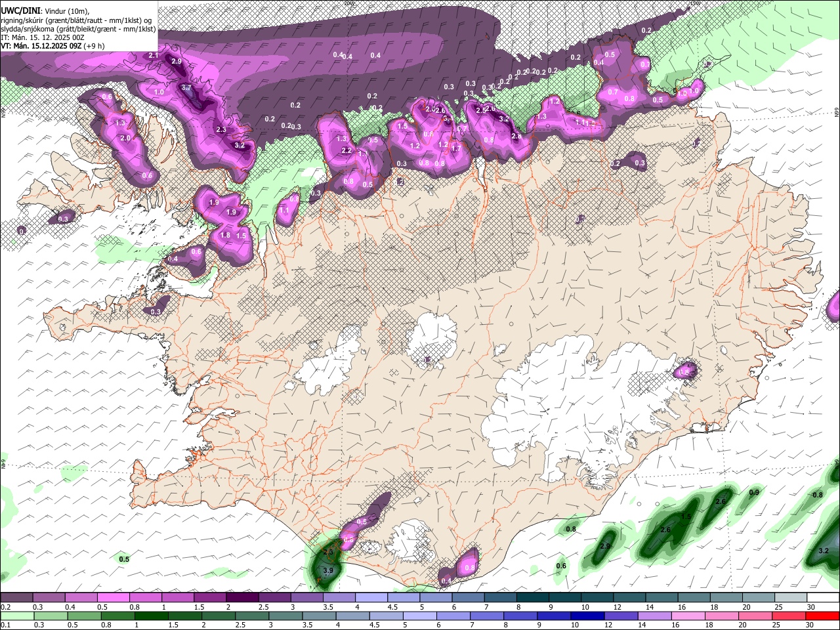Click the 25 label in the bottom legend row

tap(777, 626)
